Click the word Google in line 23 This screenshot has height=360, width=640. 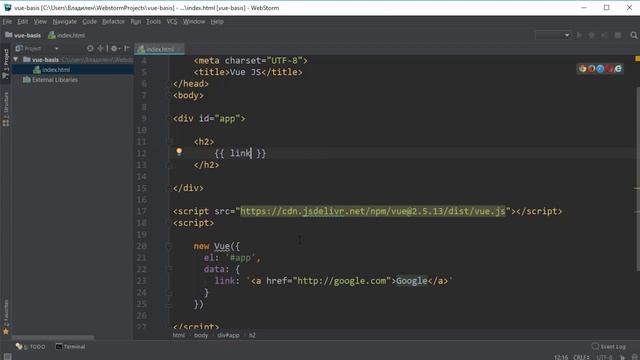(x=411, y=281)
